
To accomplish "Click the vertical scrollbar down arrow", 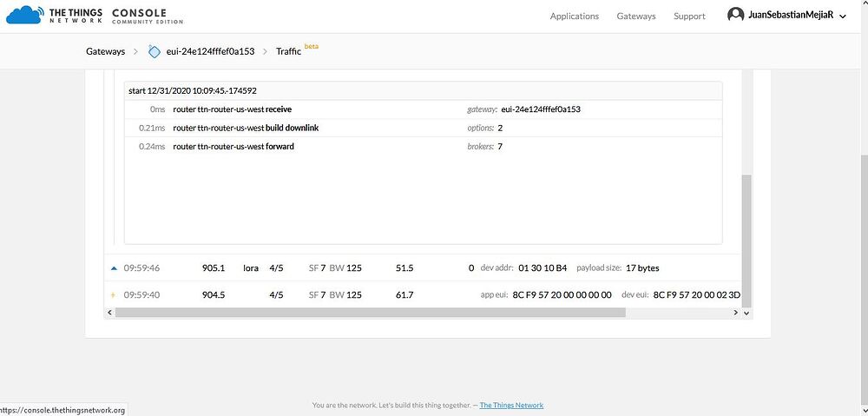I will tap(746, 313).
